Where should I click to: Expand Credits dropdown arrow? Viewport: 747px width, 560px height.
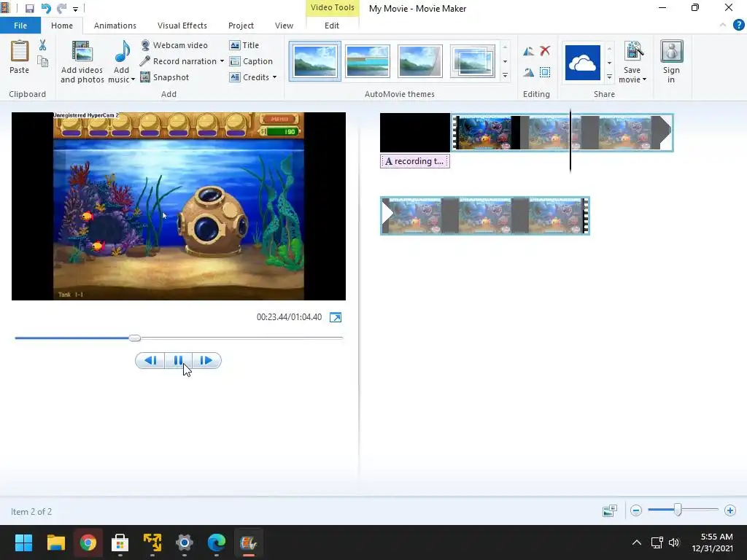click(274, 77)
